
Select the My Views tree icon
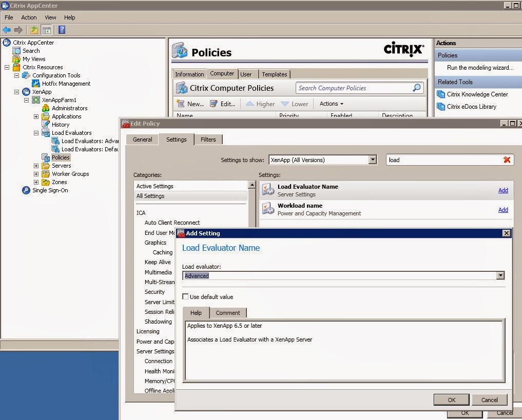click(x=16, y=59)
